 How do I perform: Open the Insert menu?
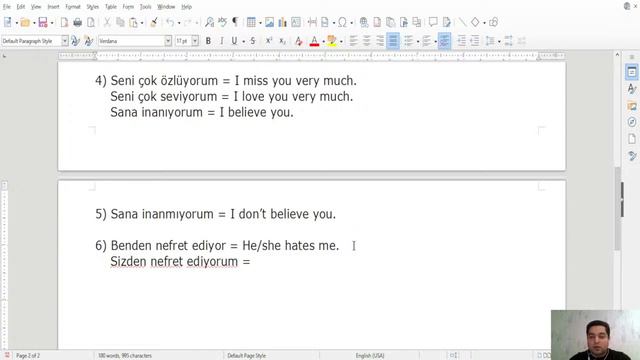click(53, 7)
